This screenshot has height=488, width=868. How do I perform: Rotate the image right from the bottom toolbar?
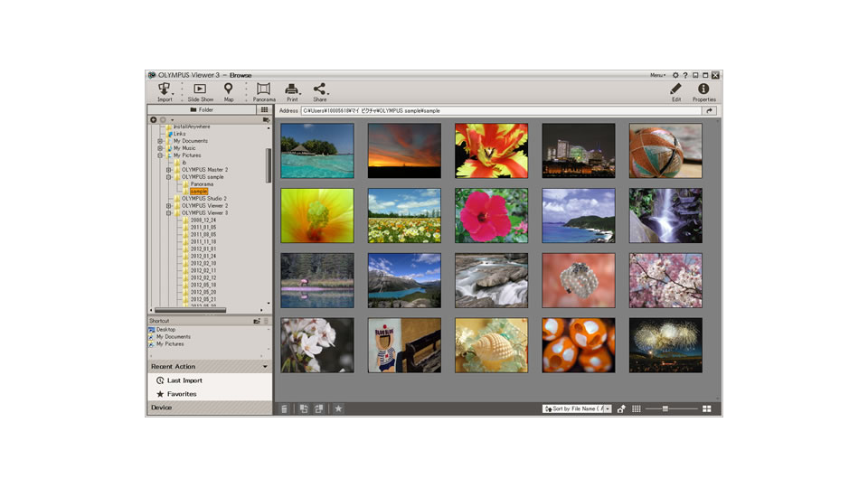pos(319,408)
